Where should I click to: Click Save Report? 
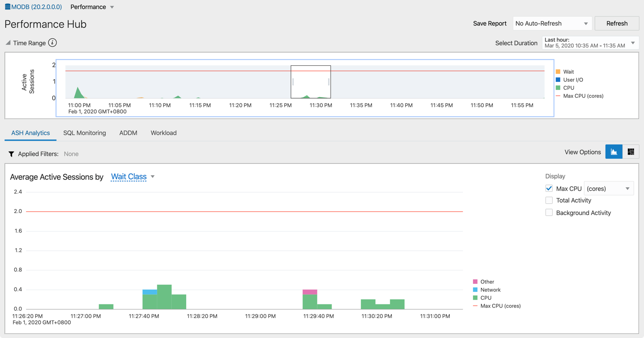coord(490,23)
